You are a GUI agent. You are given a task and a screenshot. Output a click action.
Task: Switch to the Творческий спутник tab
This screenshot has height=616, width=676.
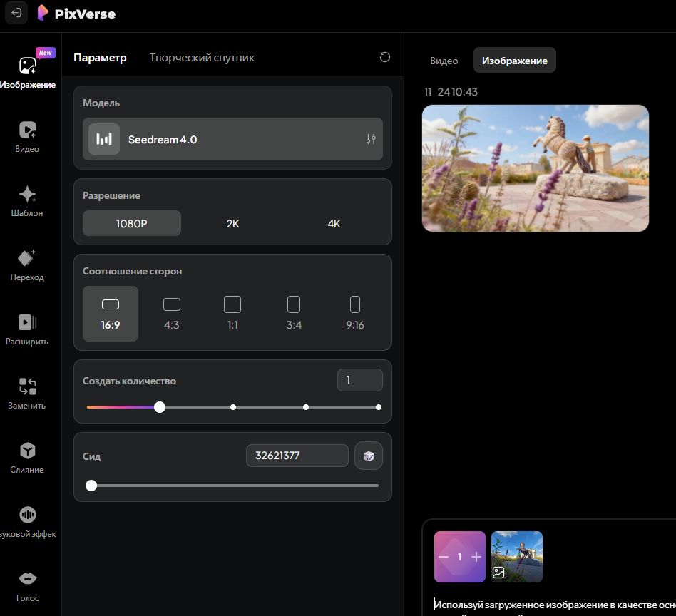(202, 57)
